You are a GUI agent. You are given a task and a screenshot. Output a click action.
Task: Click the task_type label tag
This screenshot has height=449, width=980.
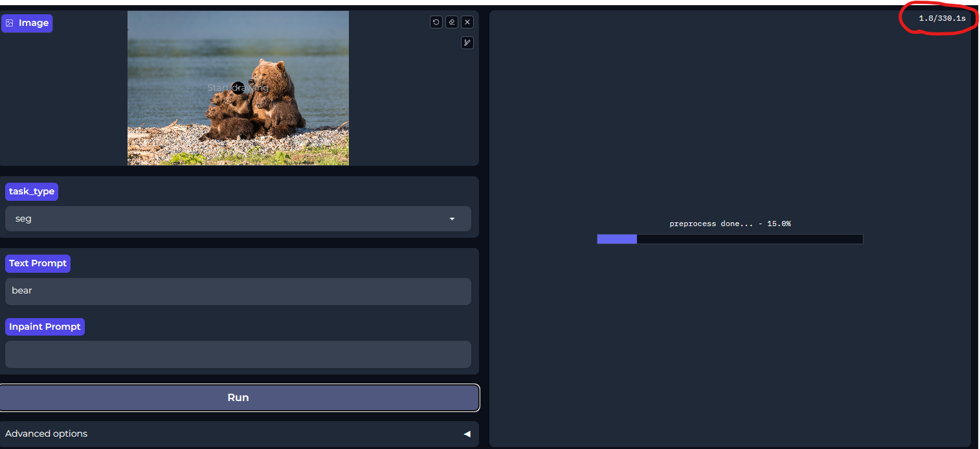[x=31, y=191]
